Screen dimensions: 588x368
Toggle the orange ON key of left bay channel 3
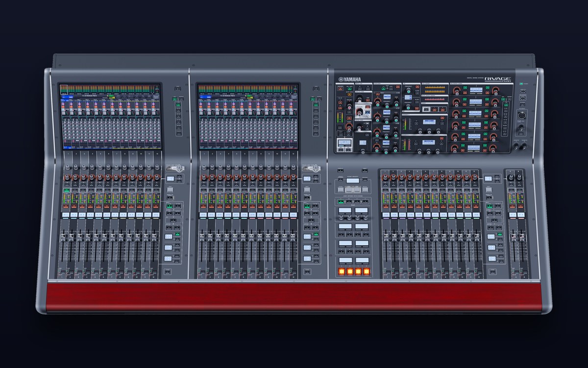(x=82, y=207)
